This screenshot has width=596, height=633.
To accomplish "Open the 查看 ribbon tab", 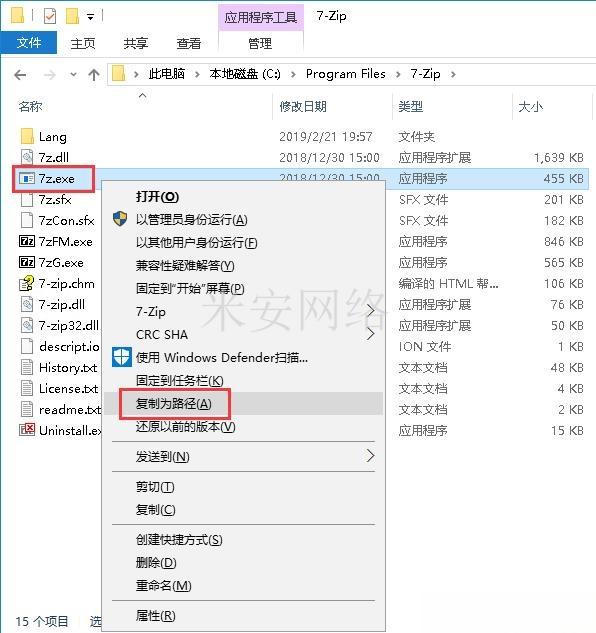I will coord(189,43).
